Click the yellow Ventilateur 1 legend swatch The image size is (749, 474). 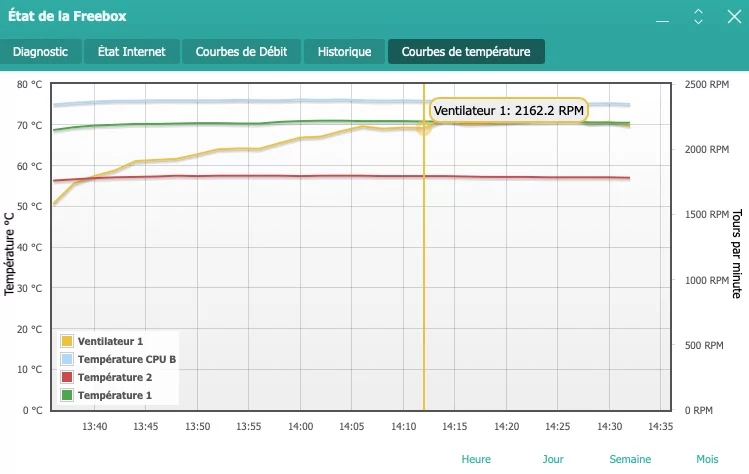click(67, 341)
